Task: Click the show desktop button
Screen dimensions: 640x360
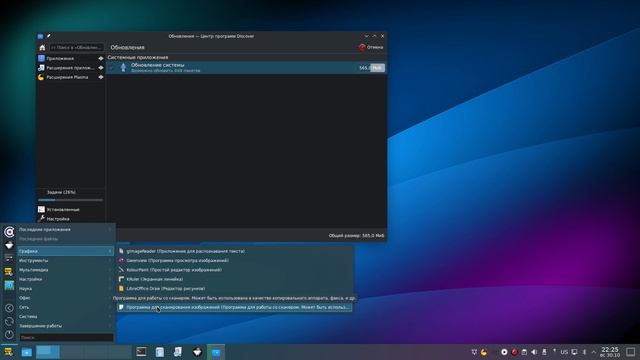Action: pyautogui.click(x=631, y=352)
